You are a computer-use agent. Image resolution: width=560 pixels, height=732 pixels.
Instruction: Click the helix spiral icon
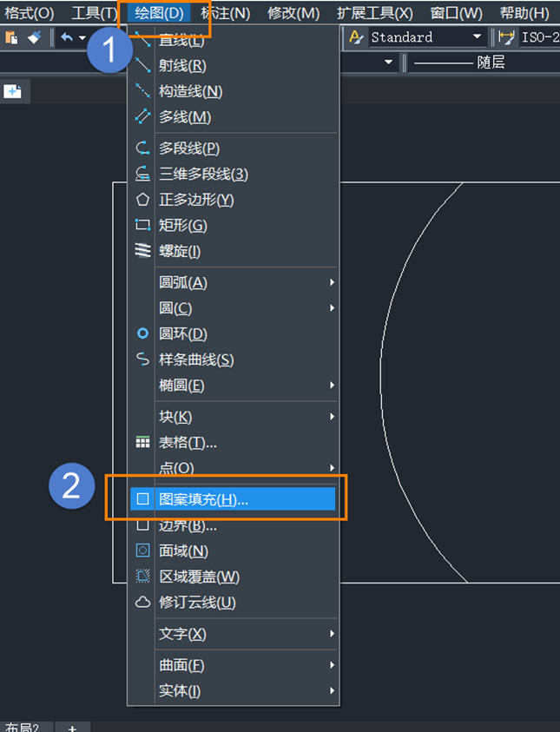pos(142,251)
